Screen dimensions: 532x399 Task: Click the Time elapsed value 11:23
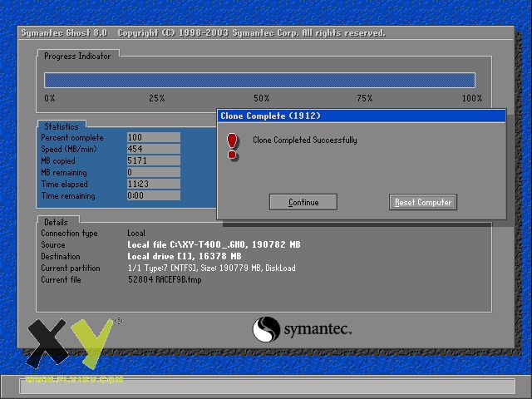(x=153, y=184)
